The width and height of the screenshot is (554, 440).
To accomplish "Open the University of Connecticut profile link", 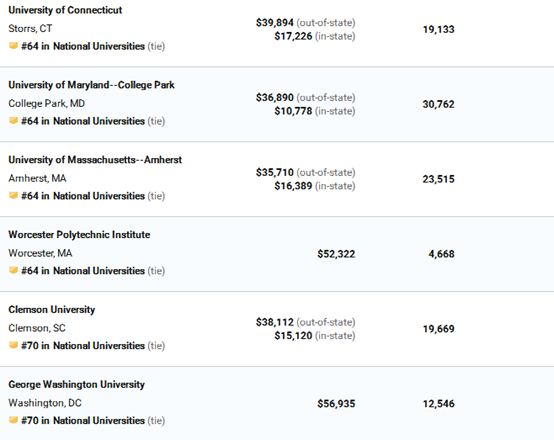I will [65, 10].
